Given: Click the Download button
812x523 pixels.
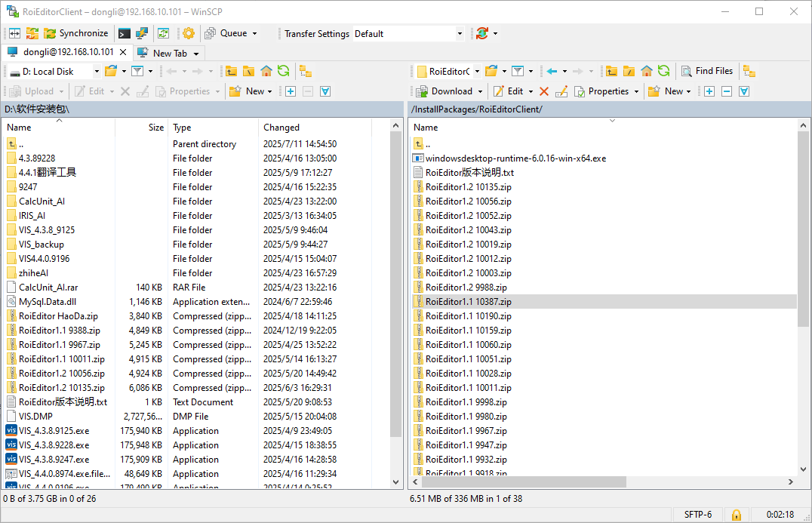Looking at the screenshot, I should pyautogui.click(x=444, y=91).
